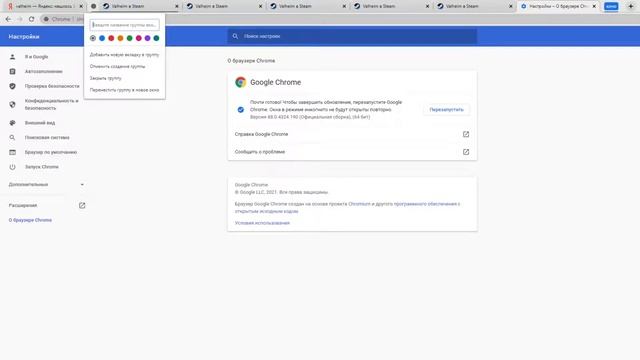Open Автозаполнение via its clipboard icon

pos(12,71)
